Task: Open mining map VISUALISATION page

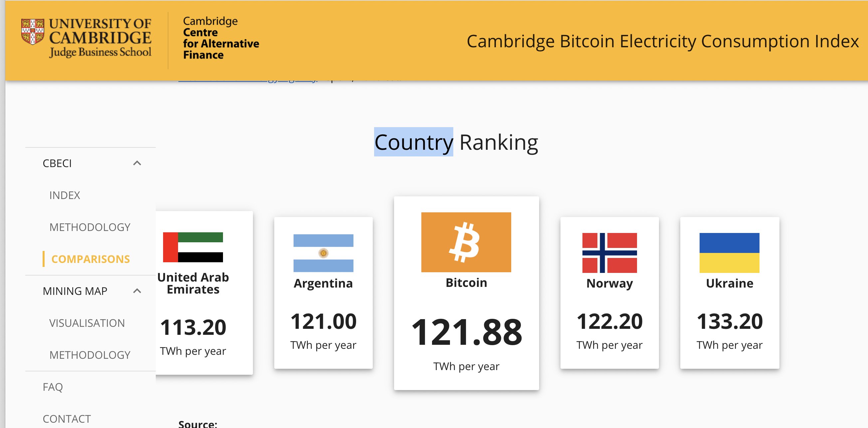Action: click(87, 323)
